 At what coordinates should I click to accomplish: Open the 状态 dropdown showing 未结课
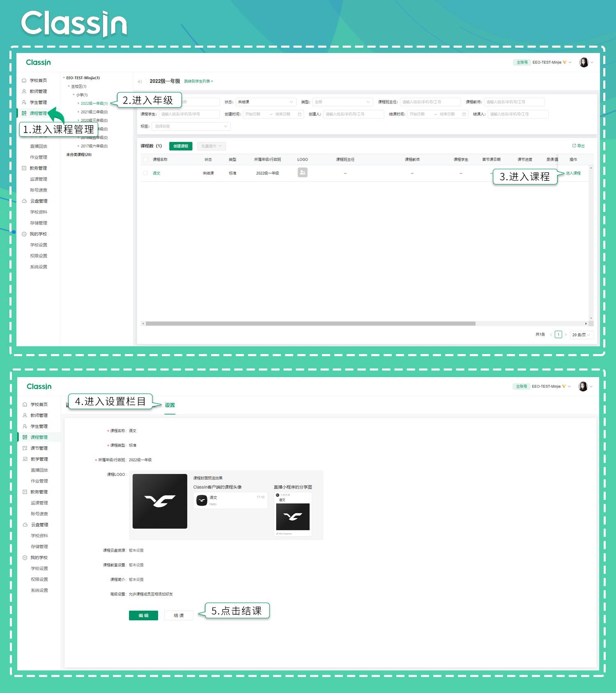266,102
